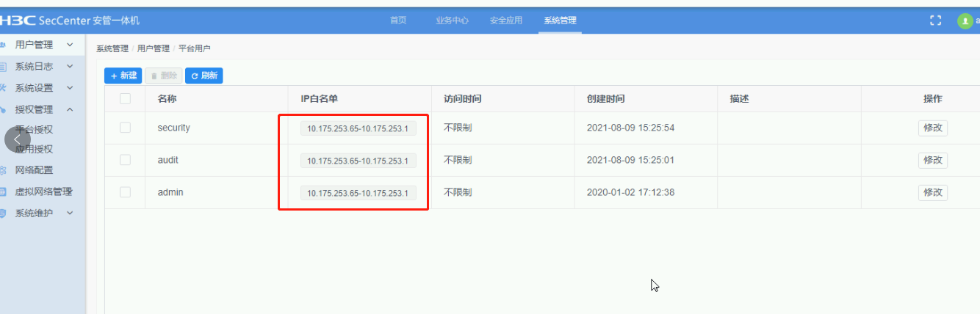
Task: Click 修改 for audit user
Action: click(932, 161)
